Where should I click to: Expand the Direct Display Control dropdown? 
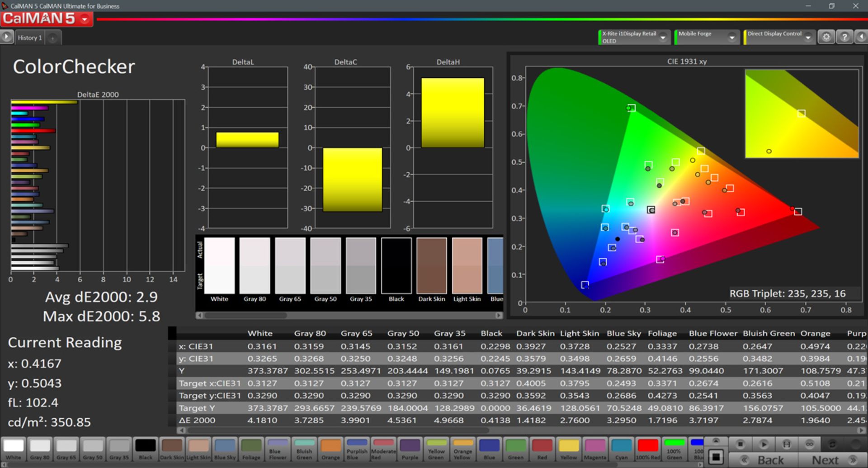click(808, 38)
